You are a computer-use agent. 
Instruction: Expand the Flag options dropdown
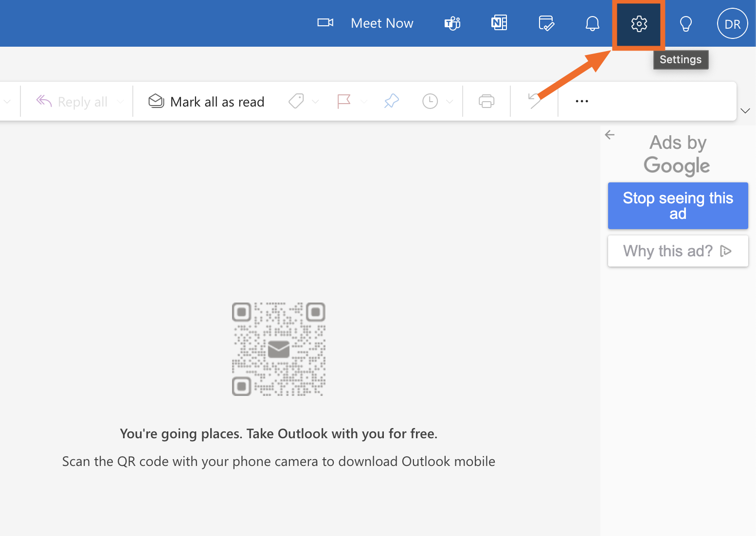(363, 102)
